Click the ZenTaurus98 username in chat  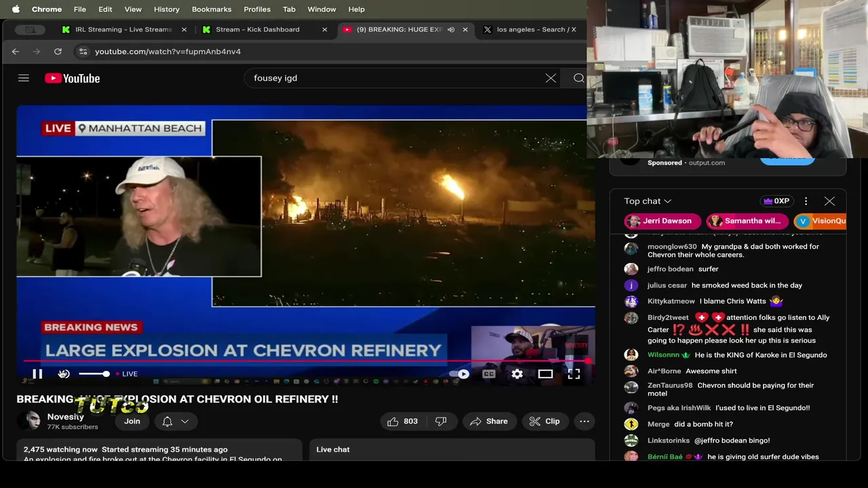[x=670, y=385]
